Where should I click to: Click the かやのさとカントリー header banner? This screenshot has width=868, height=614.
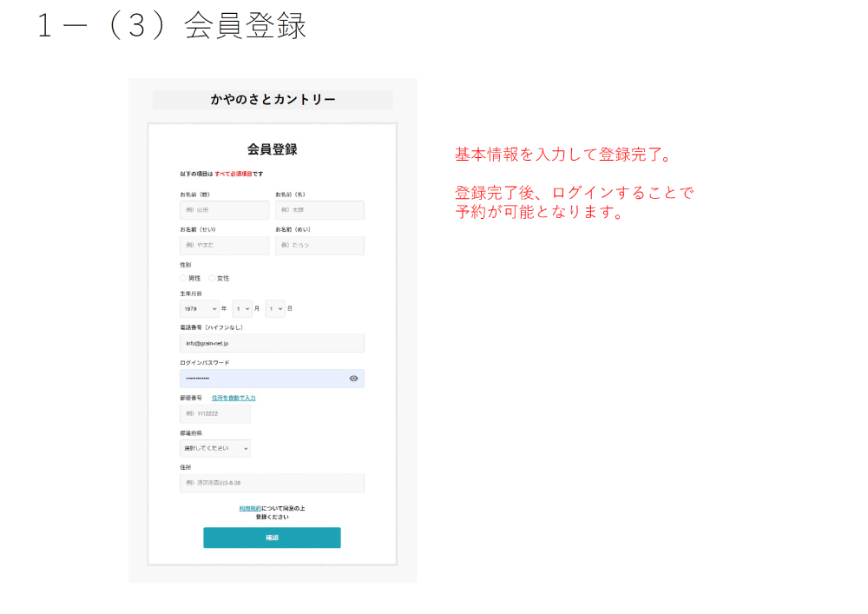pyautogui.click(x=273, y=100)
